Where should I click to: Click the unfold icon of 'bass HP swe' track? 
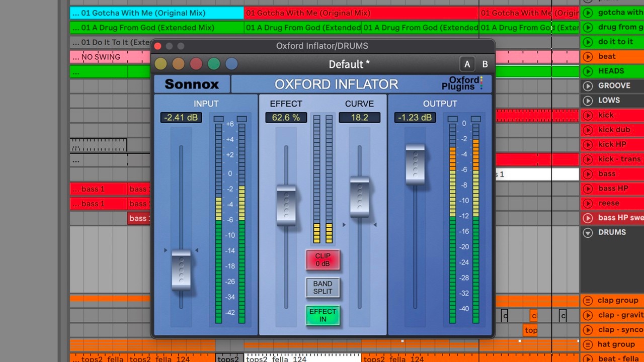[588, 218]
